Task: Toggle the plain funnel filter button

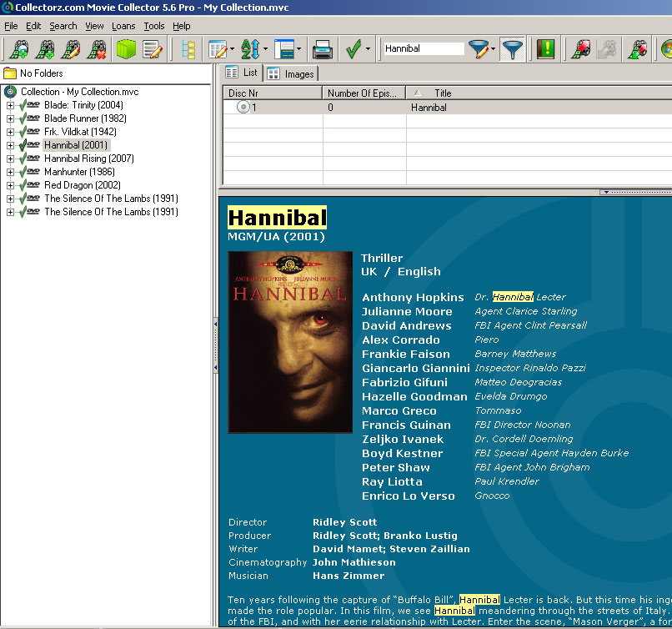Action: pos(513,49)
